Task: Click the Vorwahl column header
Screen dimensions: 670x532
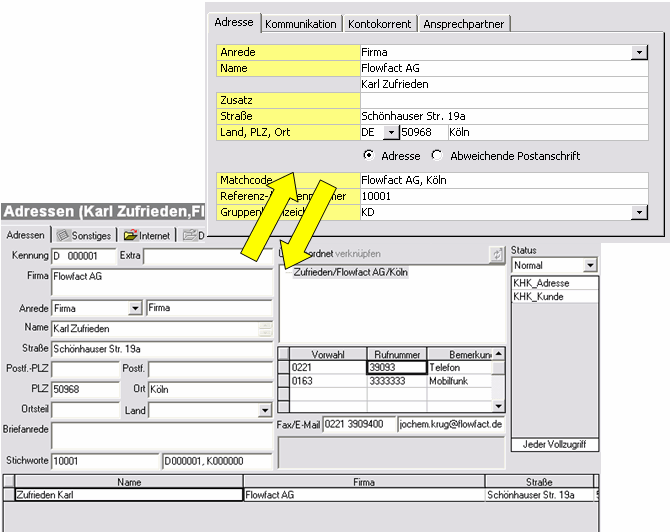Action: point(328,354)
